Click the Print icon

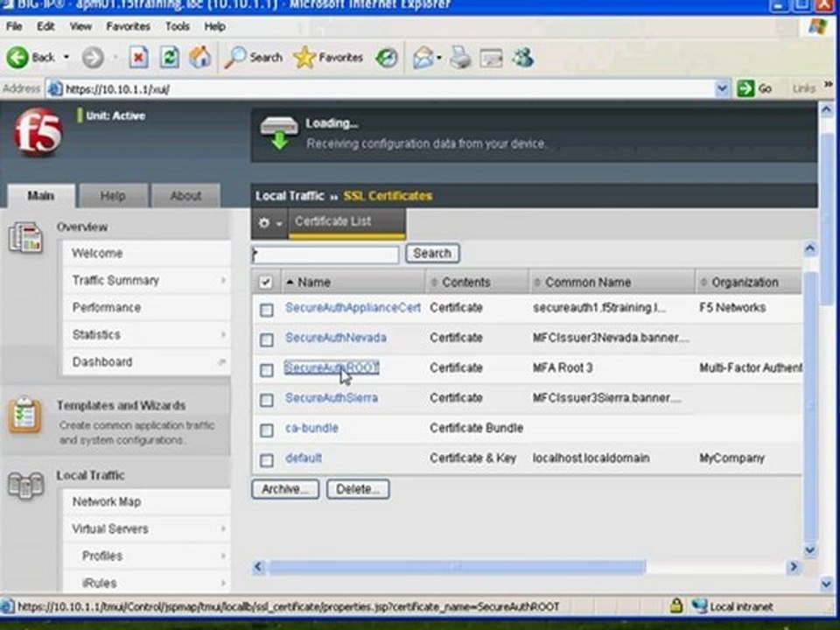[459, 58]
